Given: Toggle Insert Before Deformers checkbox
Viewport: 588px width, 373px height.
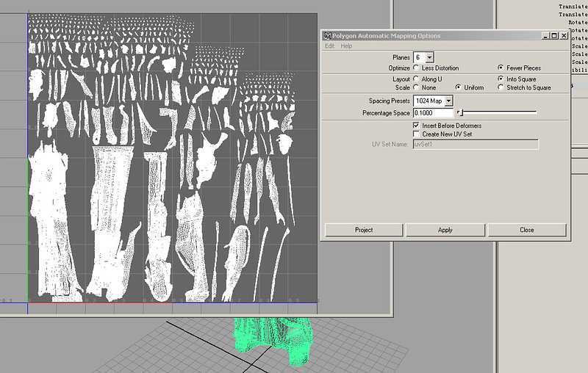Looking at the screenshot, I should pos(416,126).
